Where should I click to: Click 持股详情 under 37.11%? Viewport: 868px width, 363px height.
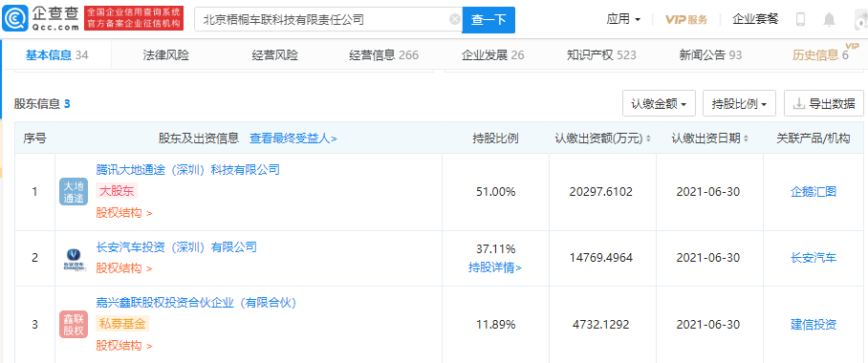click(495, 267)
